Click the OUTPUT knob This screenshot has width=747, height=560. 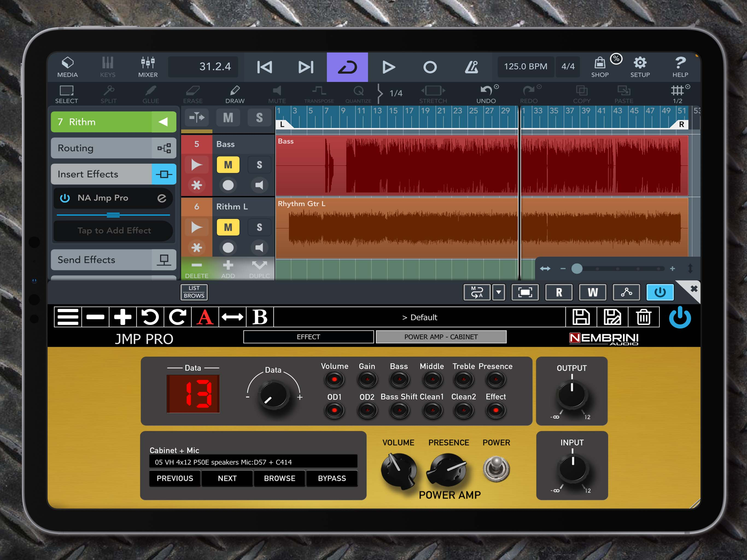click(x=572, y=395)
